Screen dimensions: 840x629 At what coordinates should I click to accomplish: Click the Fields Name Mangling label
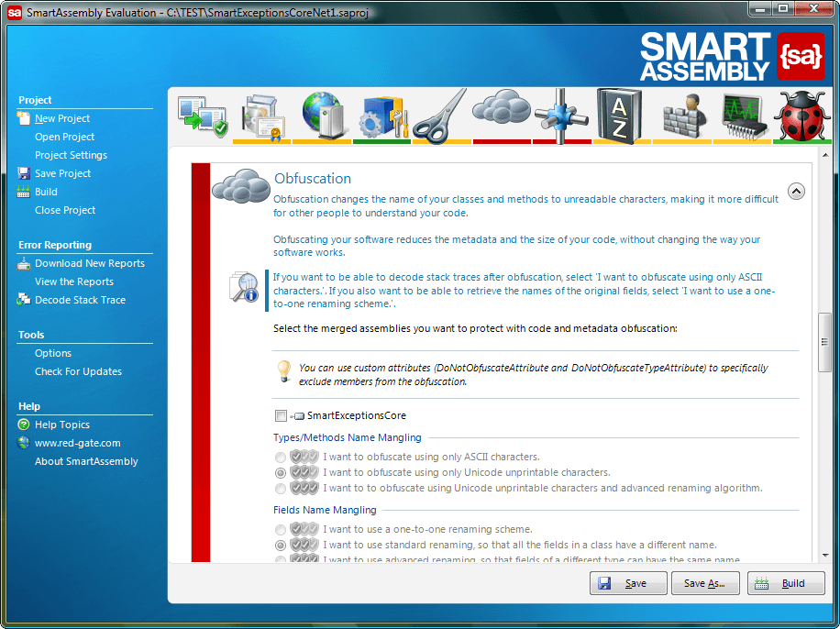coord(325,510)
